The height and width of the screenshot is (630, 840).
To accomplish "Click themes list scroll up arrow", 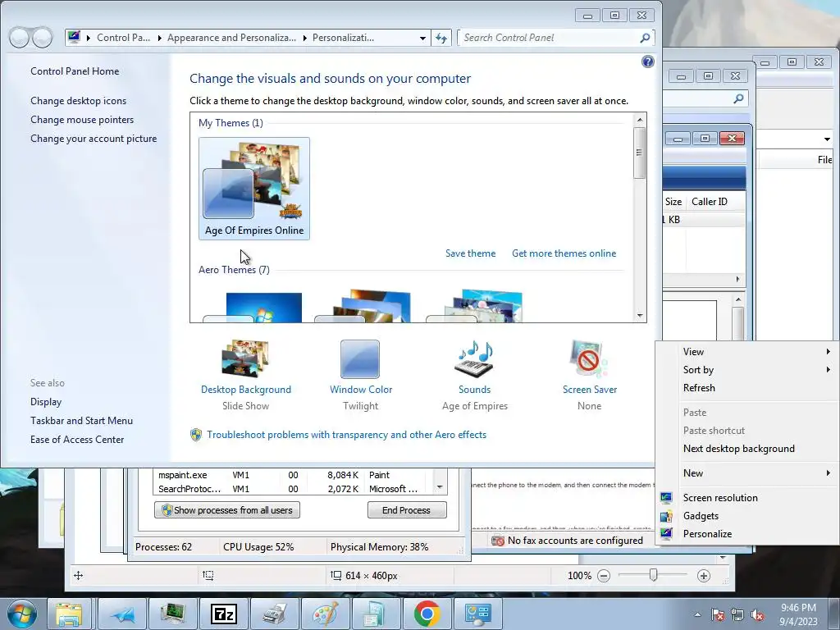I will coord(640,120).
